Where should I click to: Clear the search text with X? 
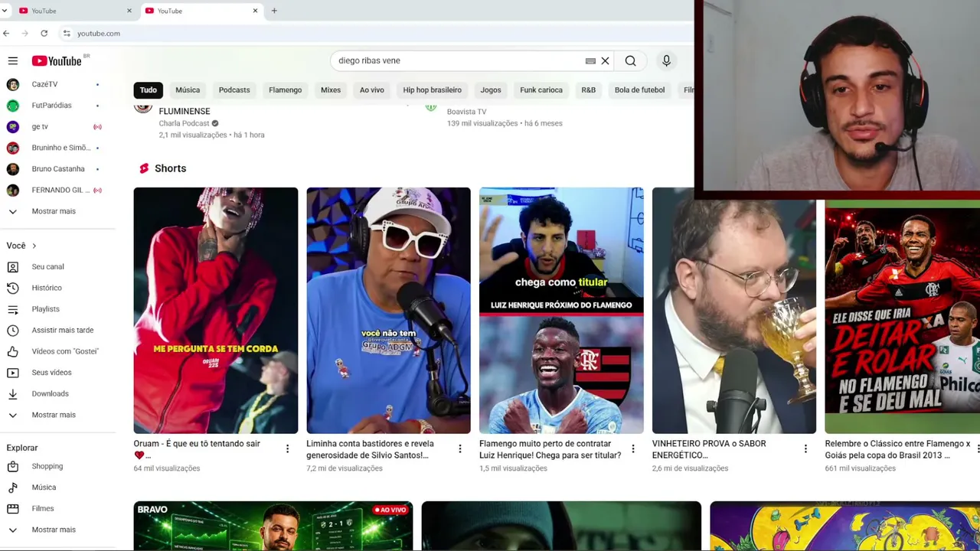605,60
